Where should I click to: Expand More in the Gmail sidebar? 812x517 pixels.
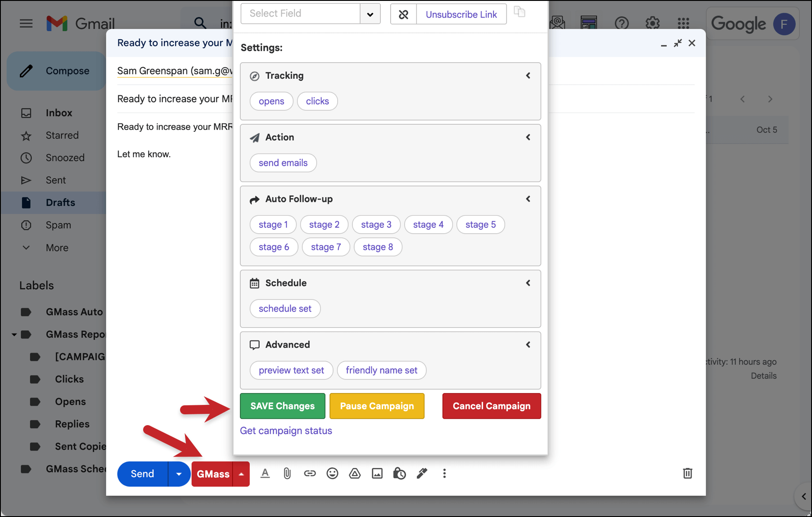tap(57, 248)
